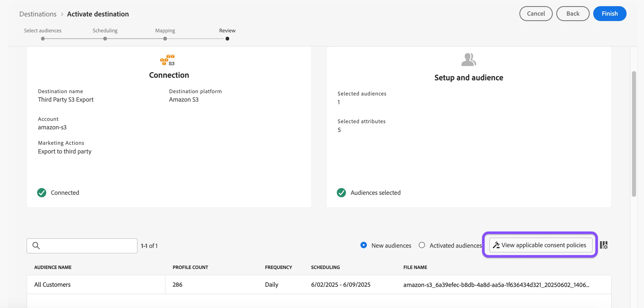The image size is (644, 308).
Task: Click the 1-1 of 1 result count
Action: pyautogui.click(x=149, y=246)
